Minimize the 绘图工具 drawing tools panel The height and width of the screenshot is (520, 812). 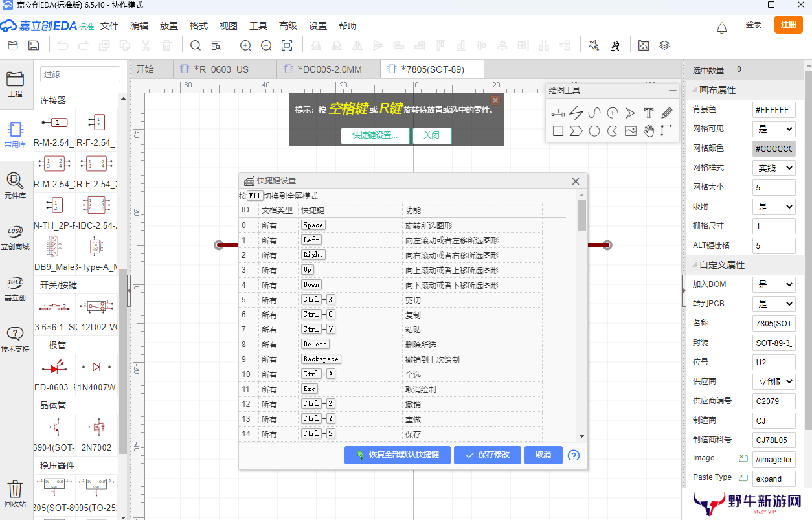click(673, 91)
